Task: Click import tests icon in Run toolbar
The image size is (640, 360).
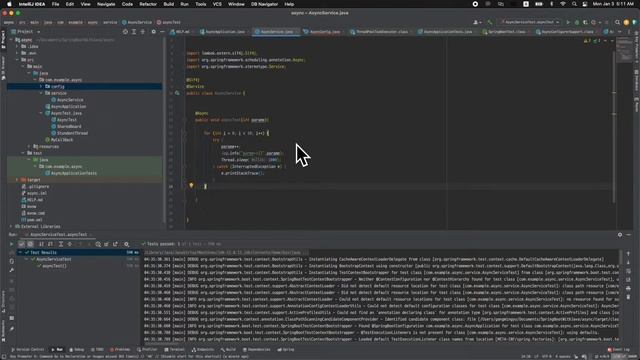Action: click(x=107, y=244)
